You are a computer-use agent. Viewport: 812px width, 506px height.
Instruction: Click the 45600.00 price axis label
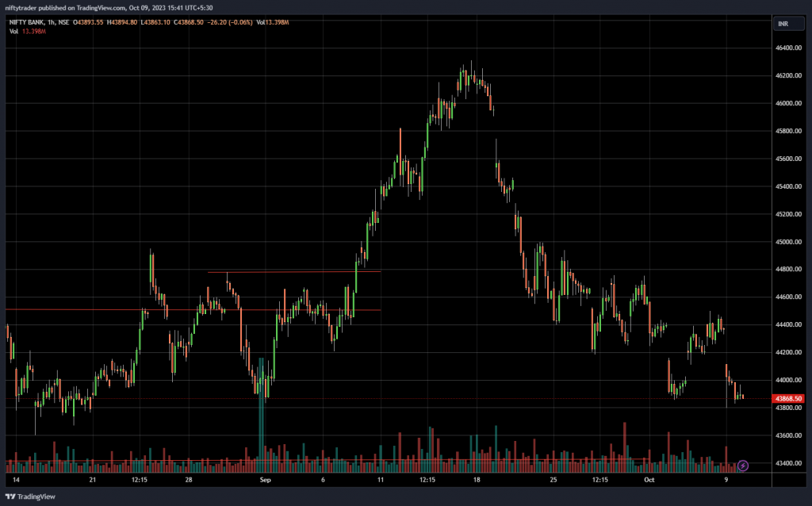pyautogui.click(x=788, y=159)
